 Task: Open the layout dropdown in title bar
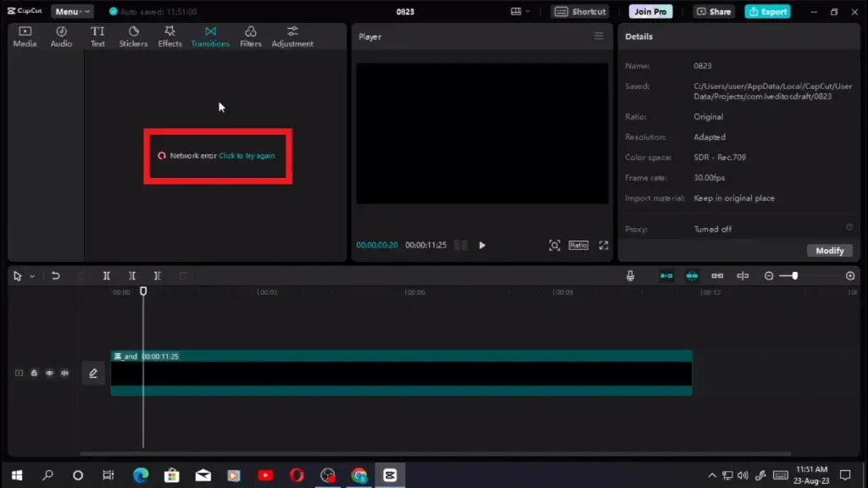520,12
